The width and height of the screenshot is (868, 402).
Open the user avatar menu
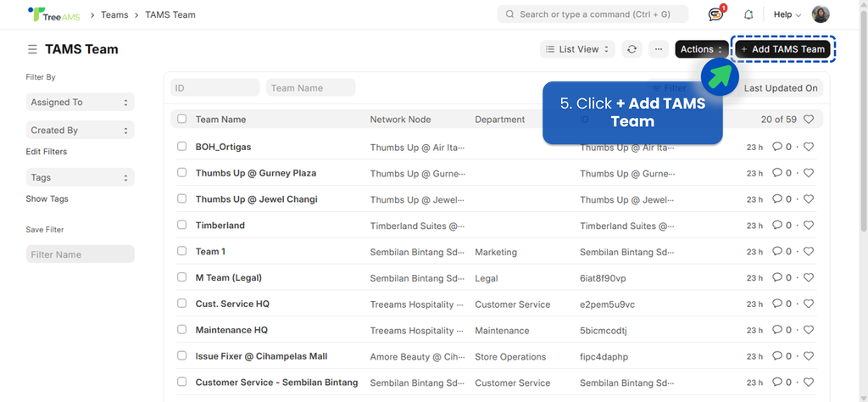point(821,14)
